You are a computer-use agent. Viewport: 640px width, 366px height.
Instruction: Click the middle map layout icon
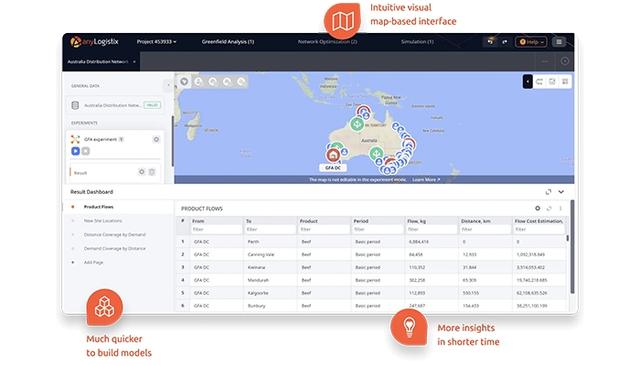coord(552,82)
